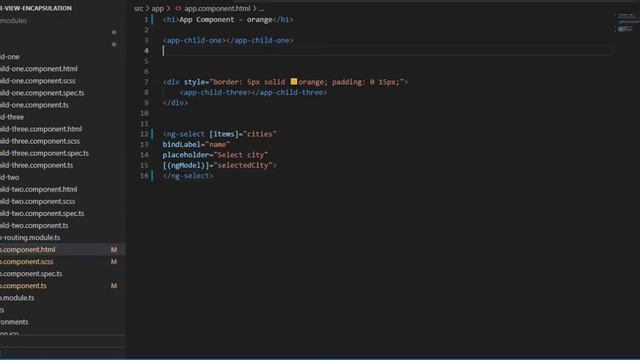Open the app.module.ts file
The height and width of the screenshot is (360, 640).
click(x=17, y=298)
